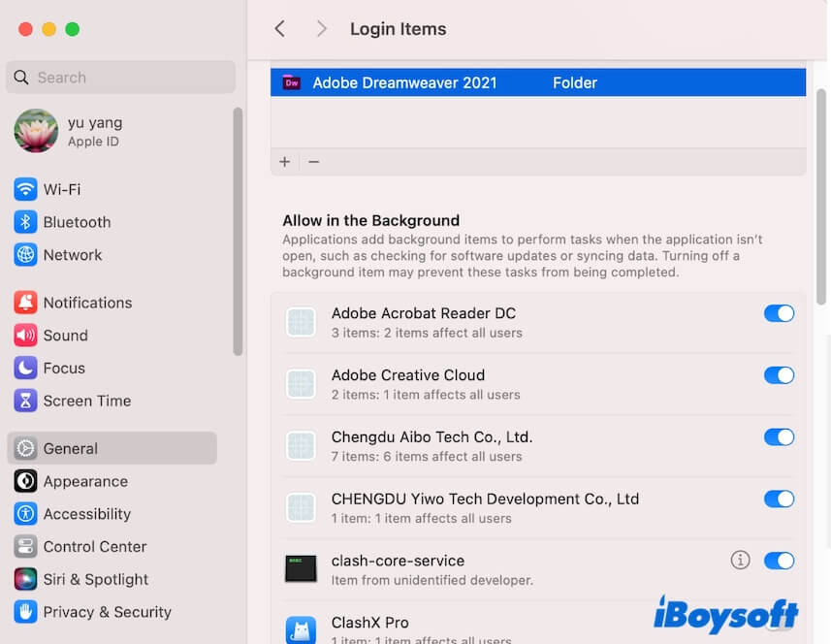Click the back chevron in Login Items
The width and height of the screenshot is (831, 644).
click(280, 29)
